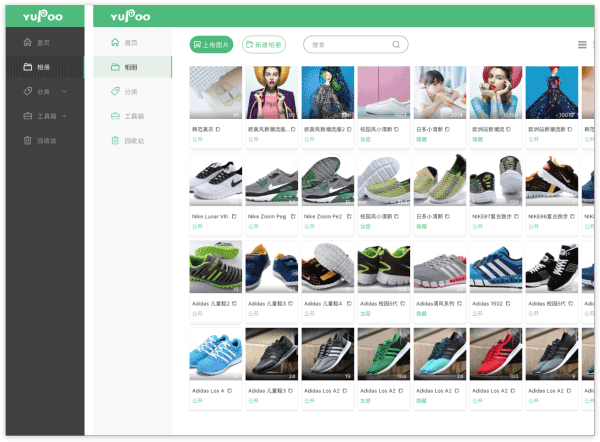Image resolution: width=600 pixels, height=442 pixels.
Task: Click the trash icon in the light sidebar
Action: click(x=115, y=140)
